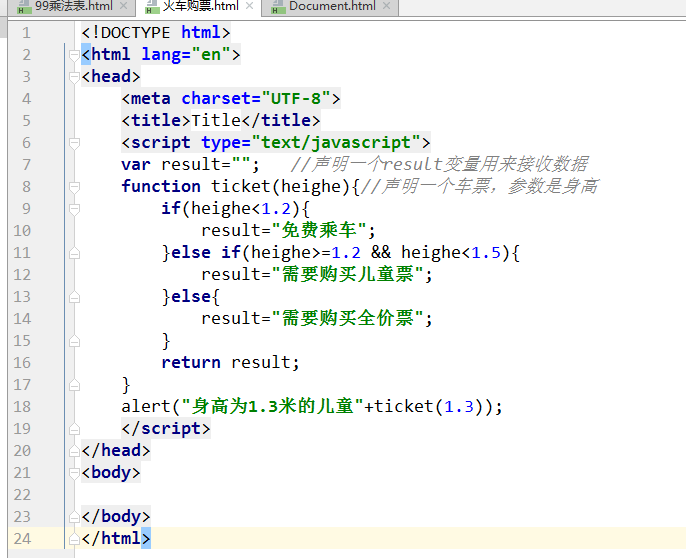This screenshot has width=686, height=558.
Task: Switch to the 火车购票.html tab
Action: [200, 6]
